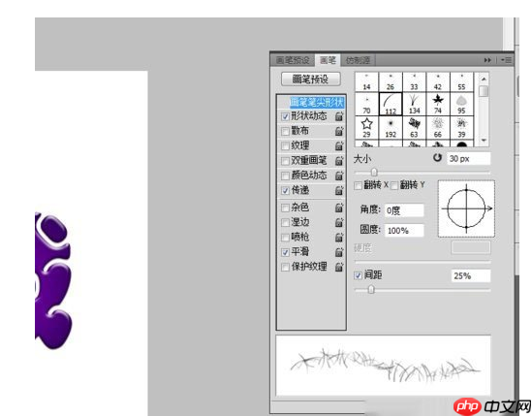532x416 pixels.
Task: Select the 39 brush tip preset
Action: point(461,128)
